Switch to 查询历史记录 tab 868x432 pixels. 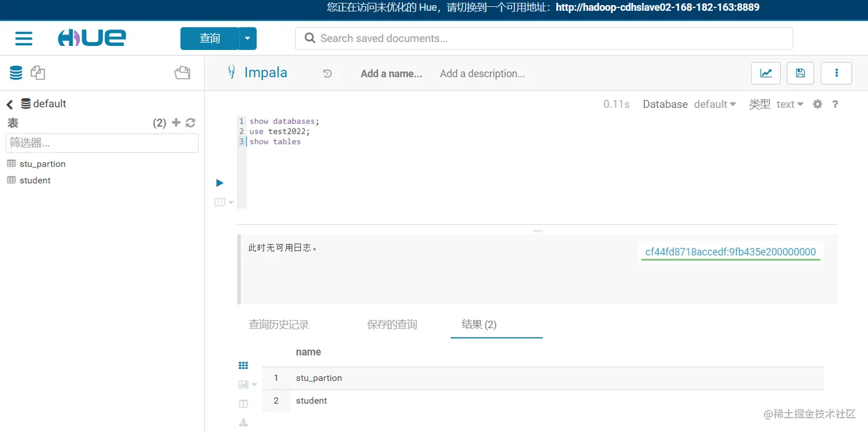278,325
